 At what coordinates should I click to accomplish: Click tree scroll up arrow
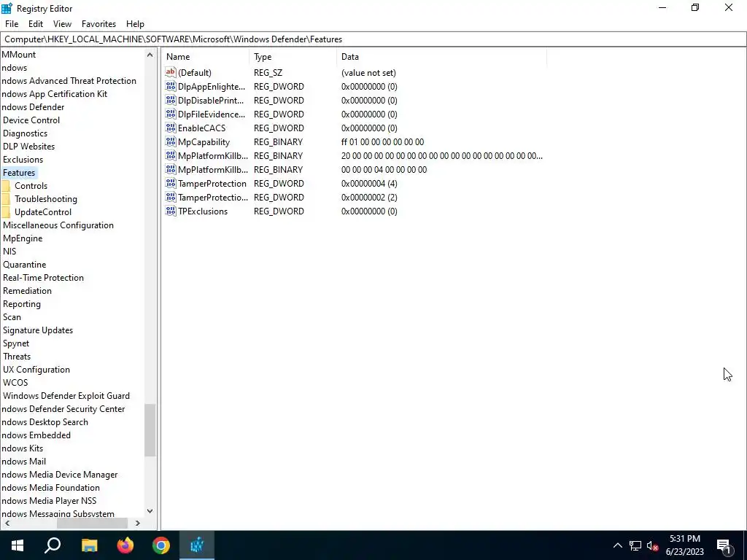[x=150, y=55]
